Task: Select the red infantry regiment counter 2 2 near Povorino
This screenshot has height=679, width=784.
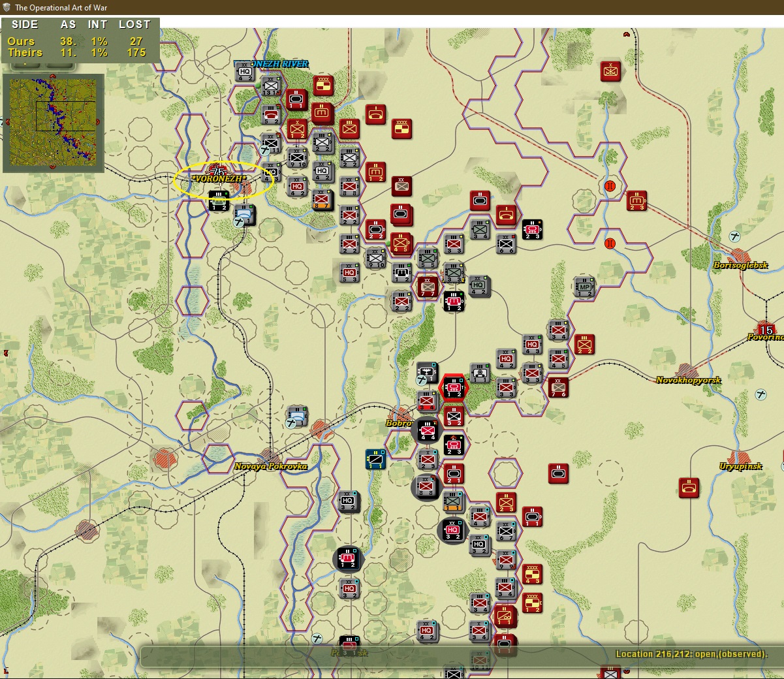Action: [584, 344]
